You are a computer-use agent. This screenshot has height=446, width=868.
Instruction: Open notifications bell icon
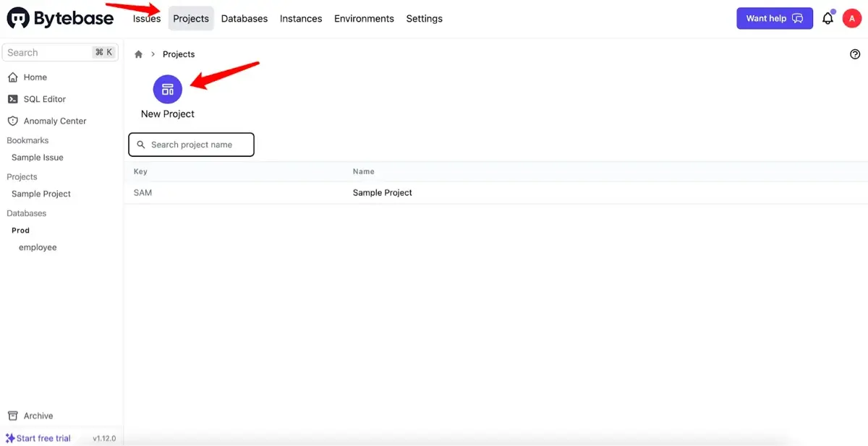click(x=827, y=19)
